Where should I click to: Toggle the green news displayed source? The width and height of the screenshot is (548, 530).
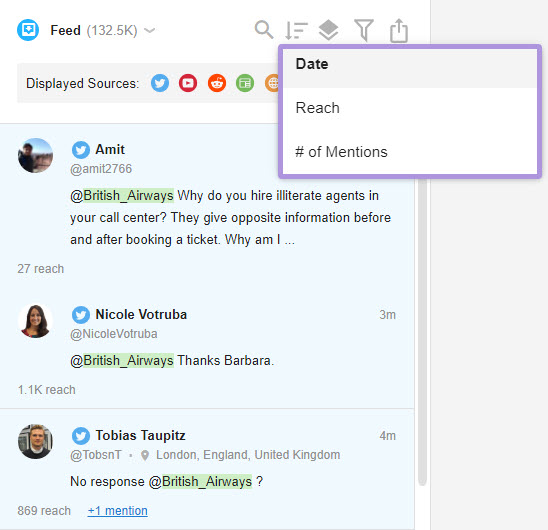(245, 83)
